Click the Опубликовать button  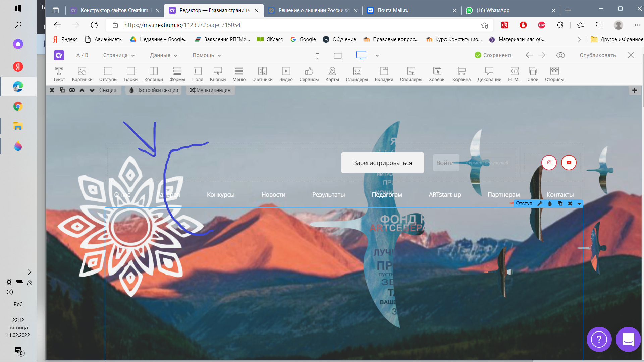tap(597, 55)
